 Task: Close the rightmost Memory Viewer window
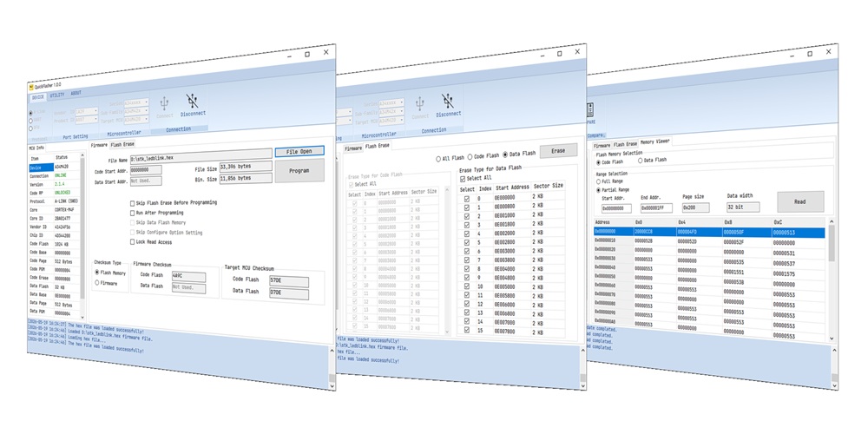coord(829,51)
